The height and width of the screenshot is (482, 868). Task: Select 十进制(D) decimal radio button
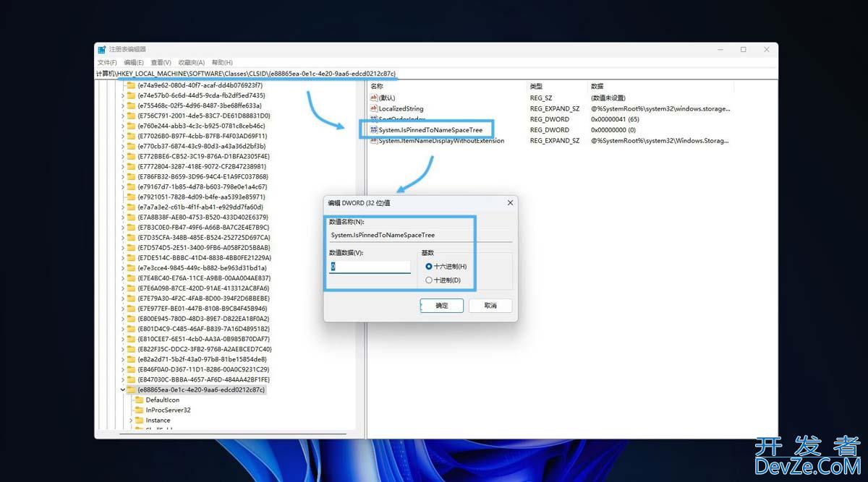pyautogui.click(x=429, y=280)
